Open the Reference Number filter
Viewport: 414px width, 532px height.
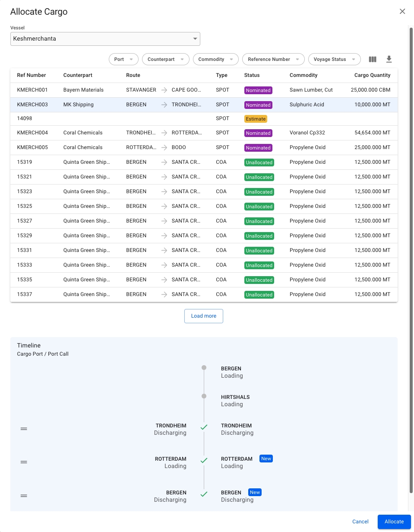(273, 59)
